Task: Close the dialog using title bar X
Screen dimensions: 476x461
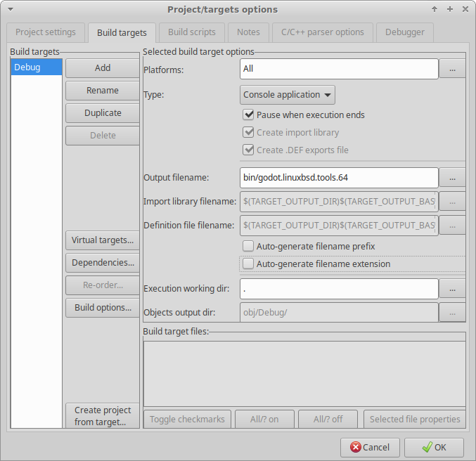Action: (465, 9)
